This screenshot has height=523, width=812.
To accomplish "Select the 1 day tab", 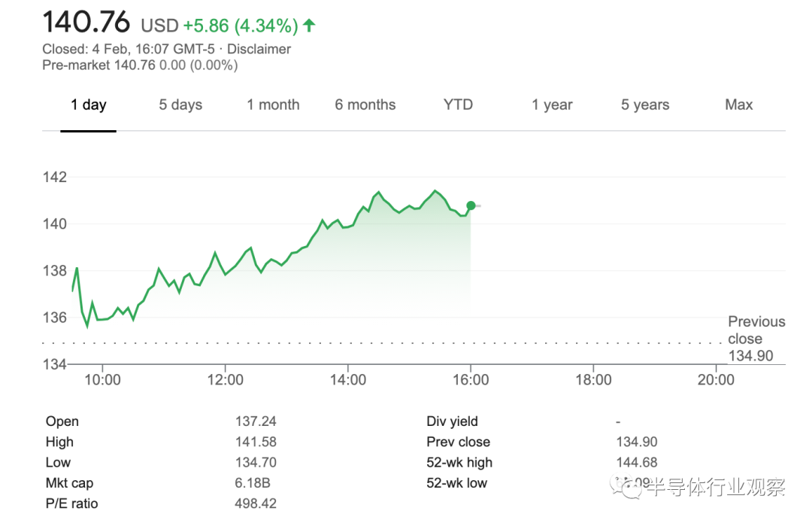I will (x=88, y=105).
